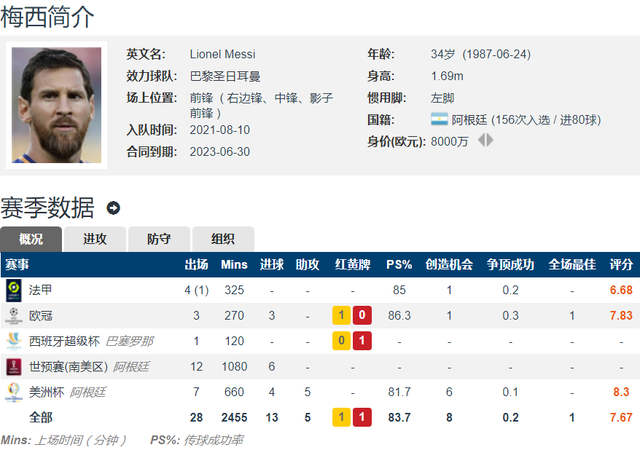This screenshot has width=640, height=450.
Task: Click the 86.3 pass percentage value
Action: coord(399,316)
